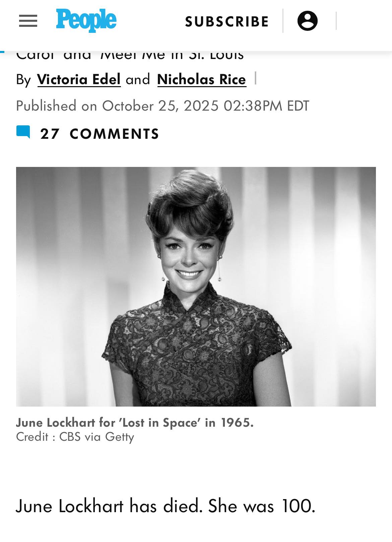Click the blue comment bubble icon
Viewport: 392px width, 542px height.
[23, 132]
